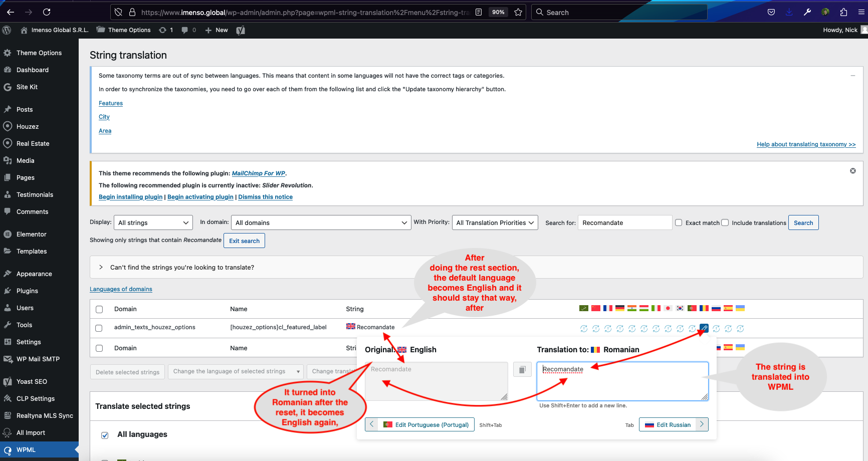
Task: Toggle the browser reader view icon
Action: pyautogui.click(x=479, y=12)
